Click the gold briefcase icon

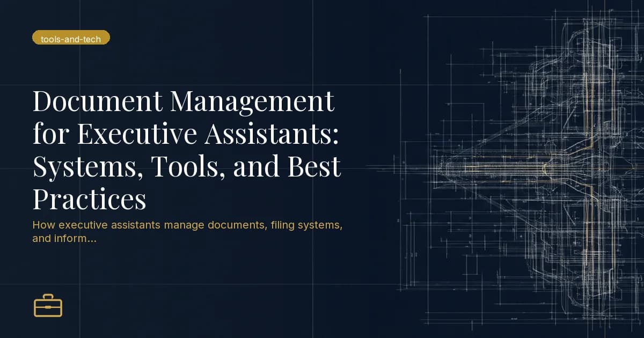48,305
